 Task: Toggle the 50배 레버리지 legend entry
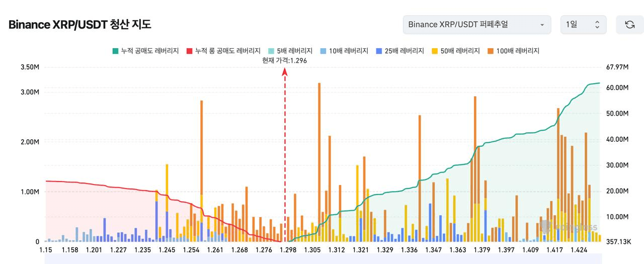(455, 51)
